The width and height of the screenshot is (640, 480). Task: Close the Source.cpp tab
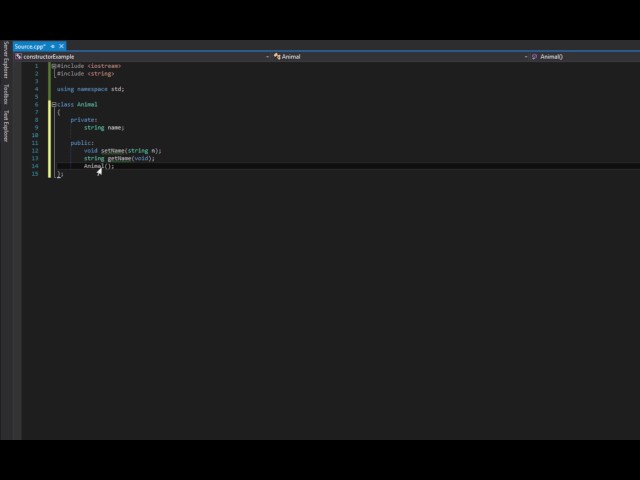tap(61, 46)
